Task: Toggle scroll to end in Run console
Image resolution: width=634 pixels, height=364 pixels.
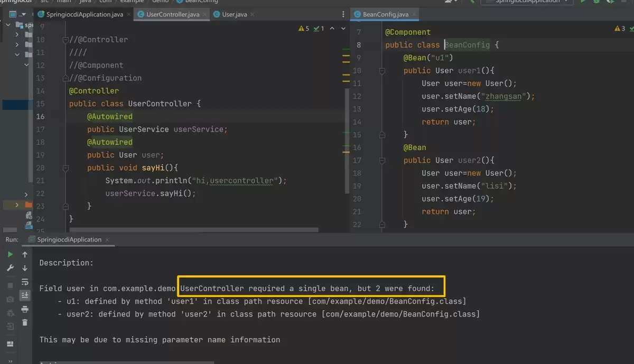Action: [25, 295]
